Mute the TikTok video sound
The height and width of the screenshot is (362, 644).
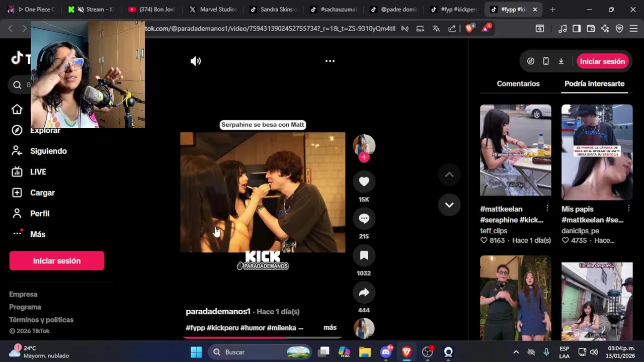(196, 61)
